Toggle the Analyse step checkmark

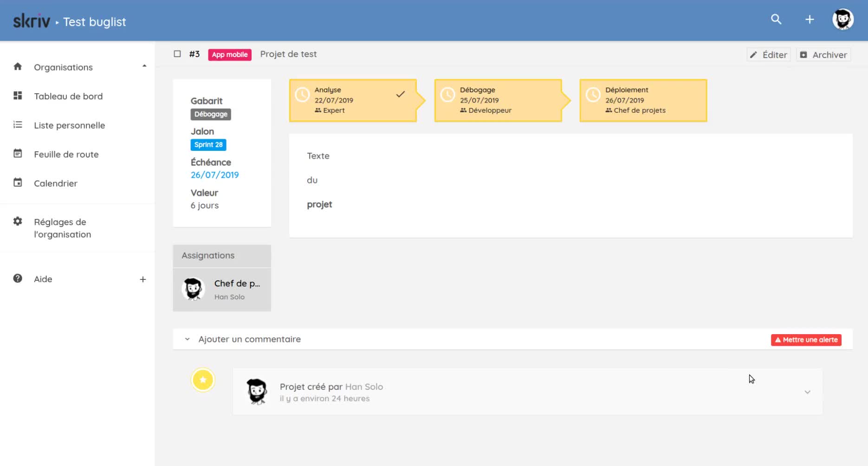tap(400, 94)
